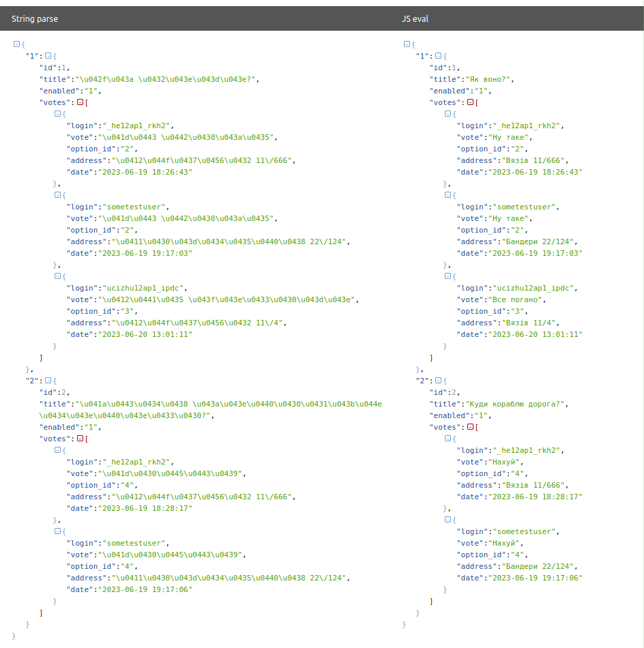Select the JS eval header
The height and width of the screenshot is (648, 644).
tap(415, 19)
